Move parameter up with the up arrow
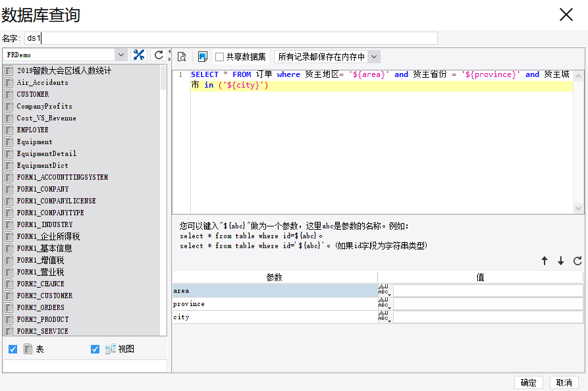 coord(545,261)
